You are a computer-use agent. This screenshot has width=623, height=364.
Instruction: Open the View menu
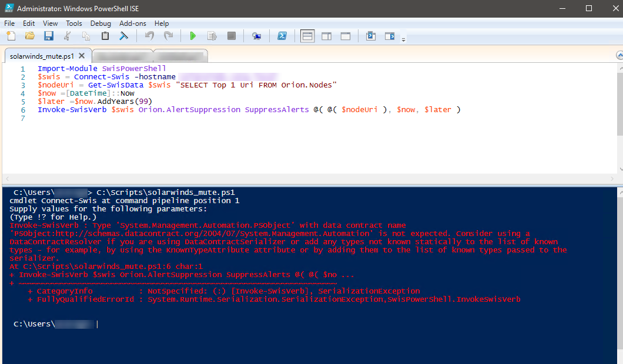50,23
